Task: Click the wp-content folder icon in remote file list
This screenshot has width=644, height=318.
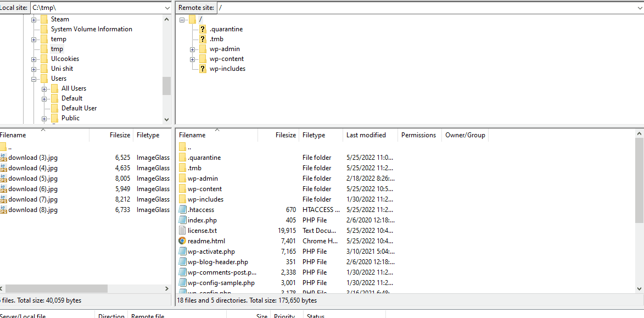Action: pyautogui.click(x=182, y=188)
